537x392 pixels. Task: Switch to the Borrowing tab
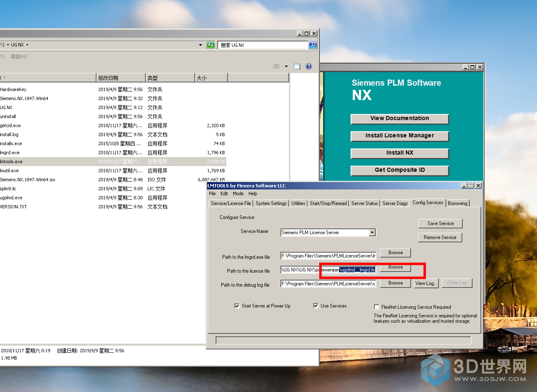[457, 203]
